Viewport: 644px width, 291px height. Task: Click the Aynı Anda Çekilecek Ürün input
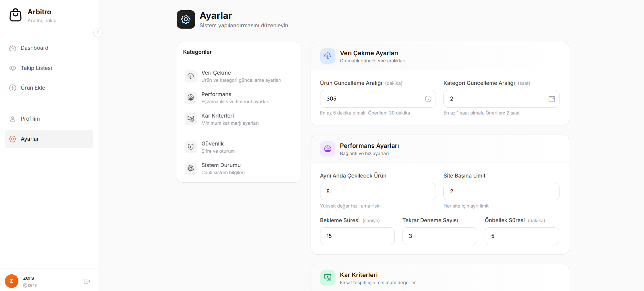pos(378,192)
